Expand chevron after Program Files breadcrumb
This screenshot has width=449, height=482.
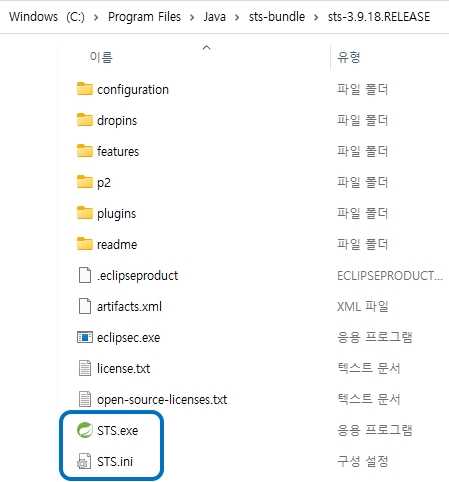point(192,17)
